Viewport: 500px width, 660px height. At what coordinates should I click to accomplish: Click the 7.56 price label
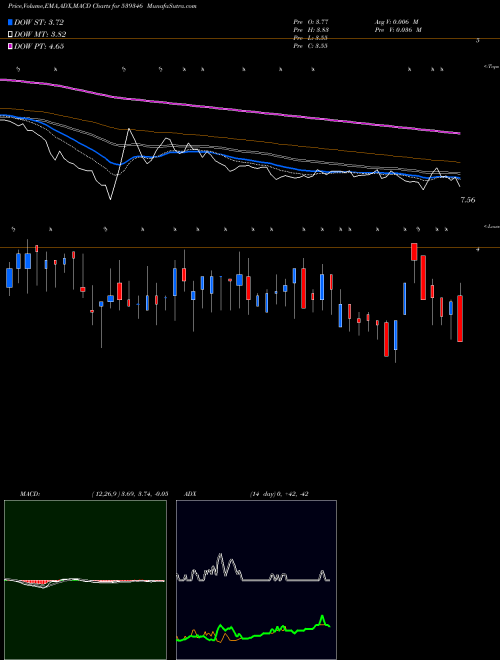(x=468, y=200)
